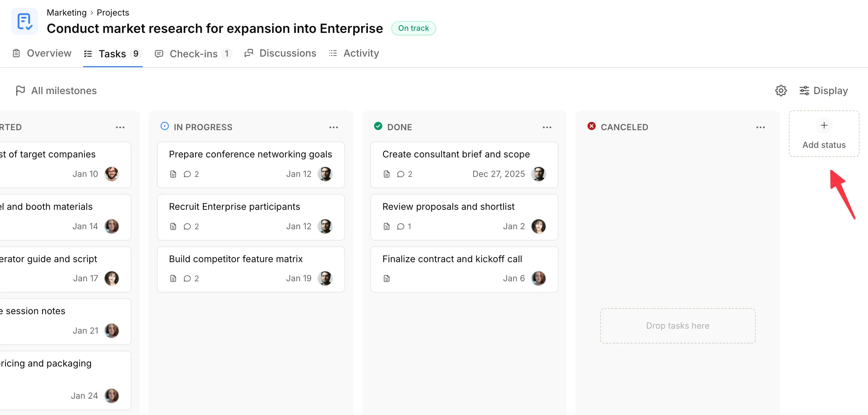Open Canceled column three-dot menu

tap(760, 127)
